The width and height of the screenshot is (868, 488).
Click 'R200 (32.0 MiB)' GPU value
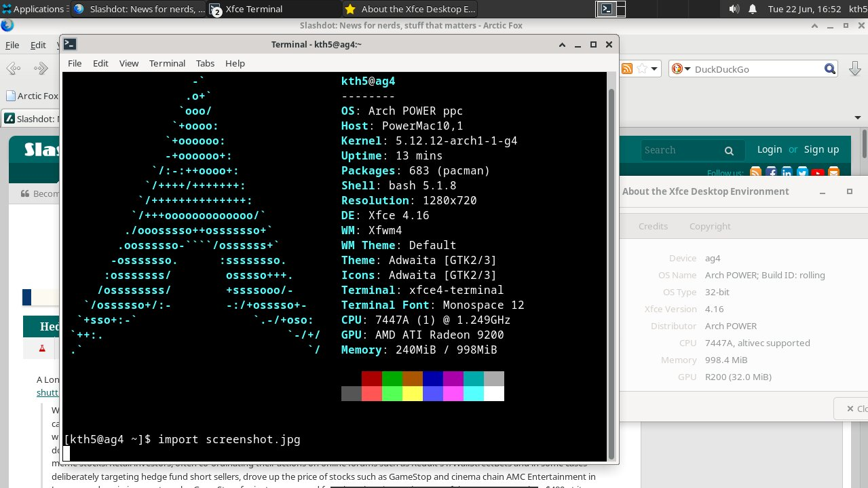tap(738, 377)
